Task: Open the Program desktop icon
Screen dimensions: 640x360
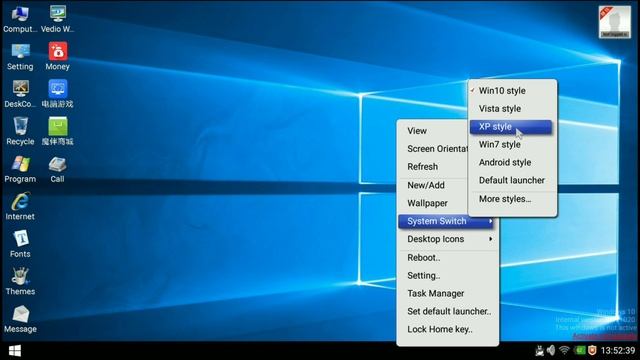Action: point(20,169)
